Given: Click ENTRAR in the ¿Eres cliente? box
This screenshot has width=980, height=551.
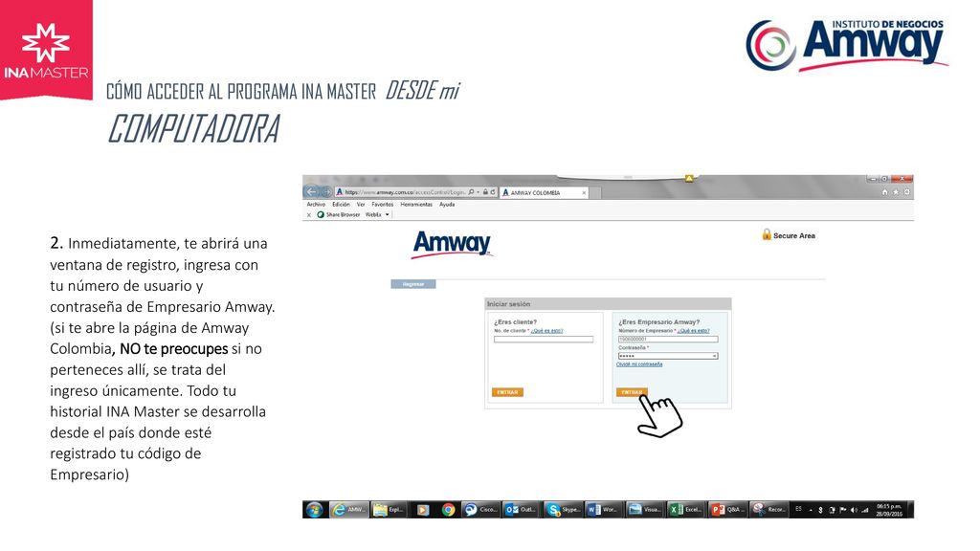Looking at the screenshot, I should (x=507, y=392).
